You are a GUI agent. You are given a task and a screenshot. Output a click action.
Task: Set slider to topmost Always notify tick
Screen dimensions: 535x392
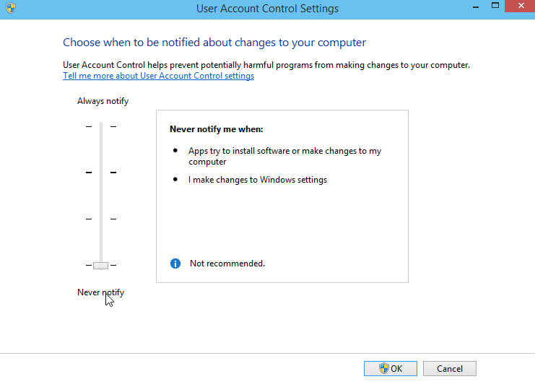pos(101,126)
